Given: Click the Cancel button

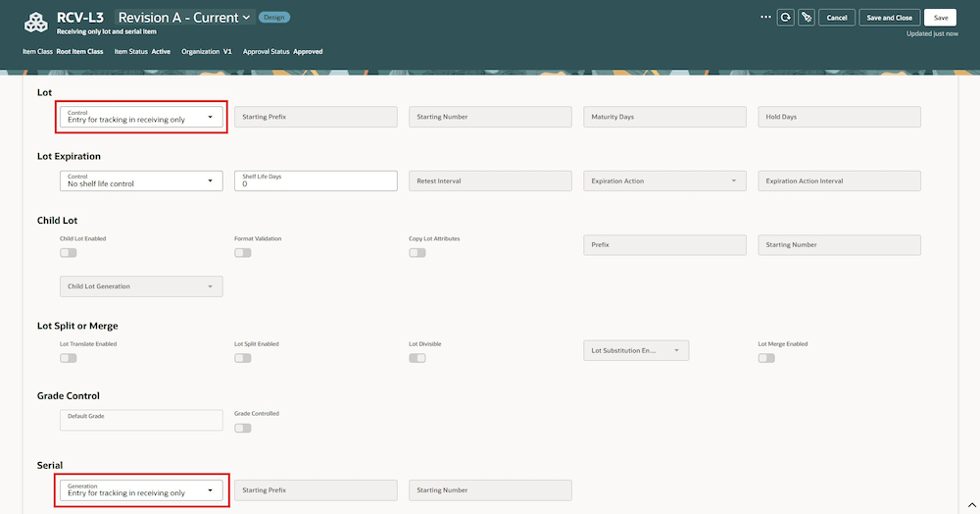Looking at the screenshot, I should (837, 18).
